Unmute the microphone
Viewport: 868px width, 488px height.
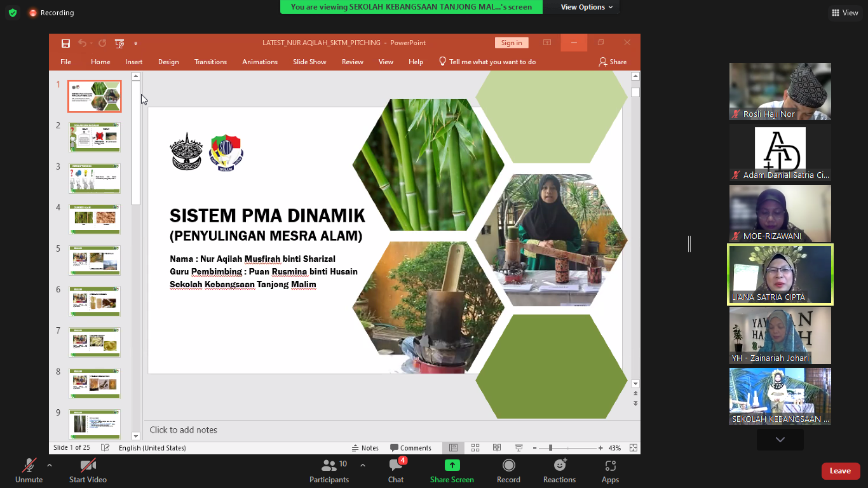29,471
